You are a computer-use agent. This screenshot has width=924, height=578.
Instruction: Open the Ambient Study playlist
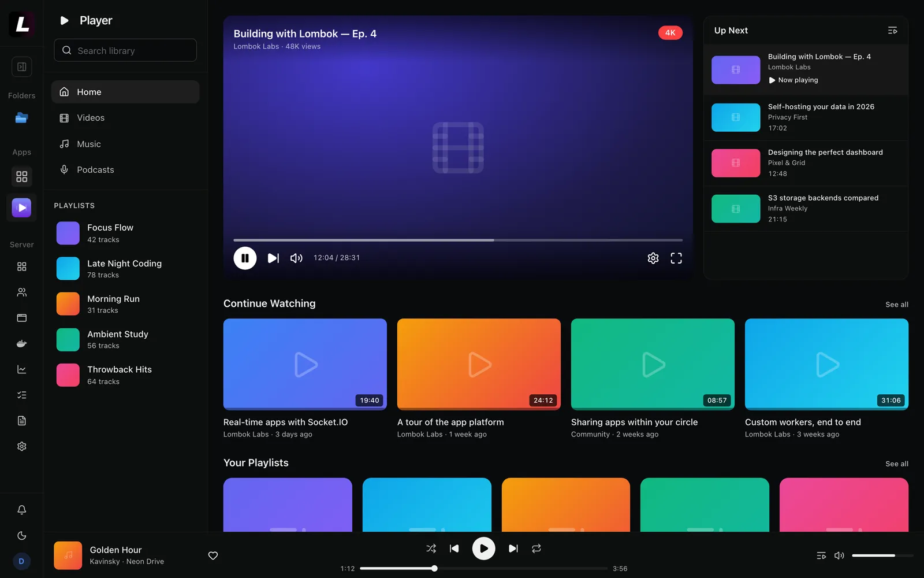125,339
